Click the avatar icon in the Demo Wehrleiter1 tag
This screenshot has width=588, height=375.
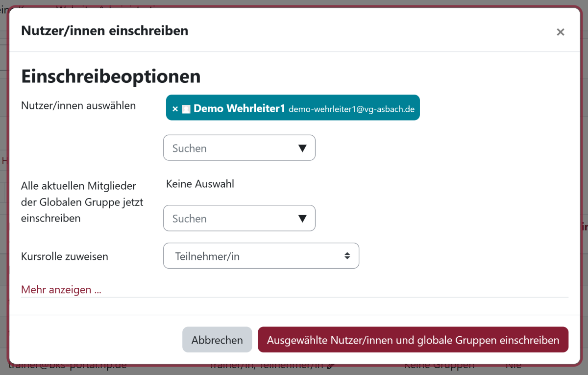coord(186,109)
